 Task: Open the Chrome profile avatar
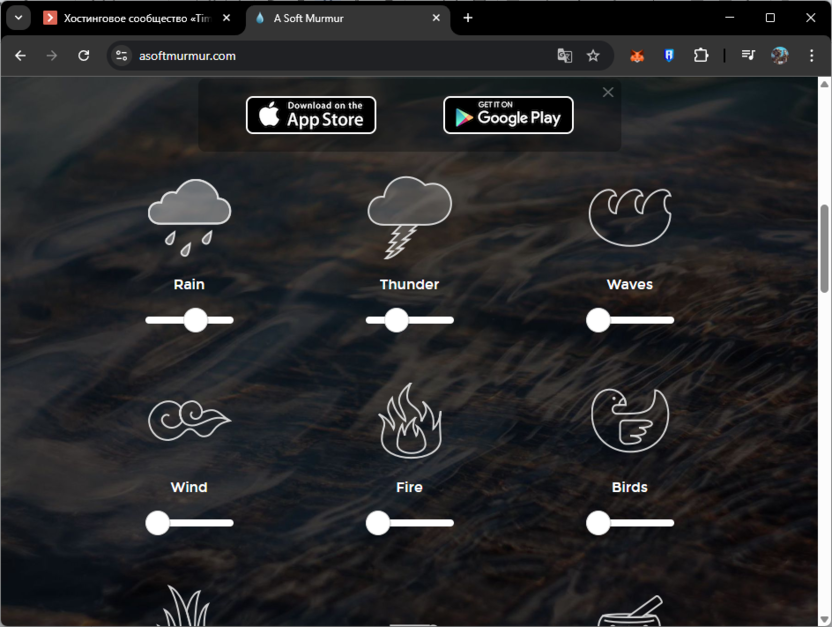tap(780, 56)
